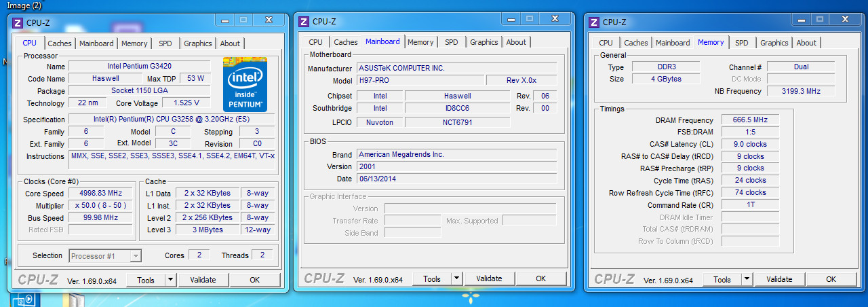The width and height of the screenshot is (868, 307).
Task: Click Validate in the Memory window
Action: coord(780,279)
